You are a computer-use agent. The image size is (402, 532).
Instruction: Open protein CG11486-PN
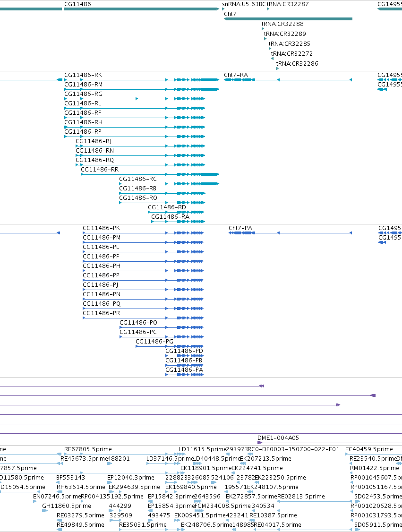coord(102,294)
